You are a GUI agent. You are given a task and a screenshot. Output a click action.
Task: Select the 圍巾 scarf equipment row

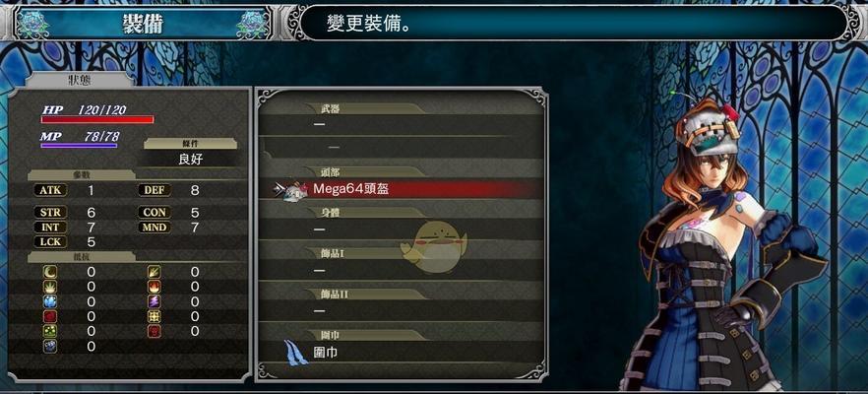[402, 352]
